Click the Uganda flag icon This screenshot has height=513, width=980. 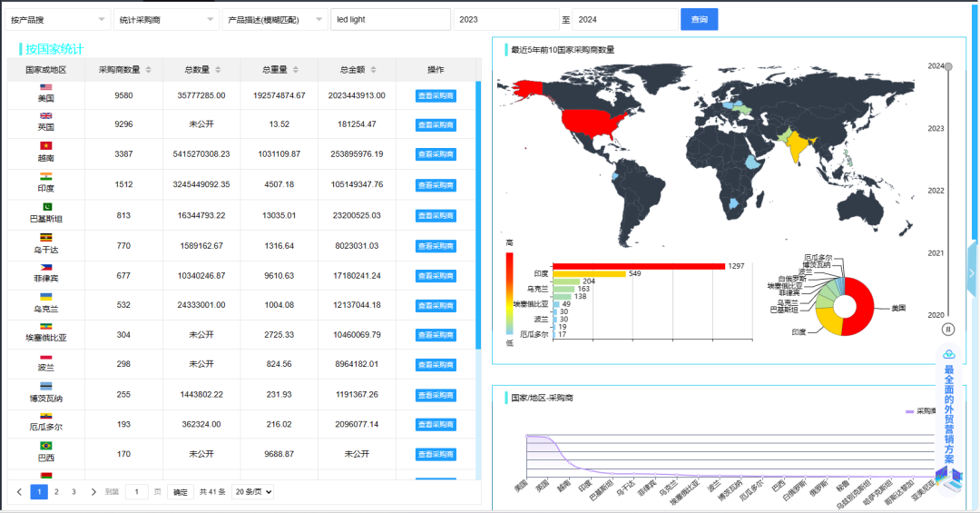click(x=45, y=238)
